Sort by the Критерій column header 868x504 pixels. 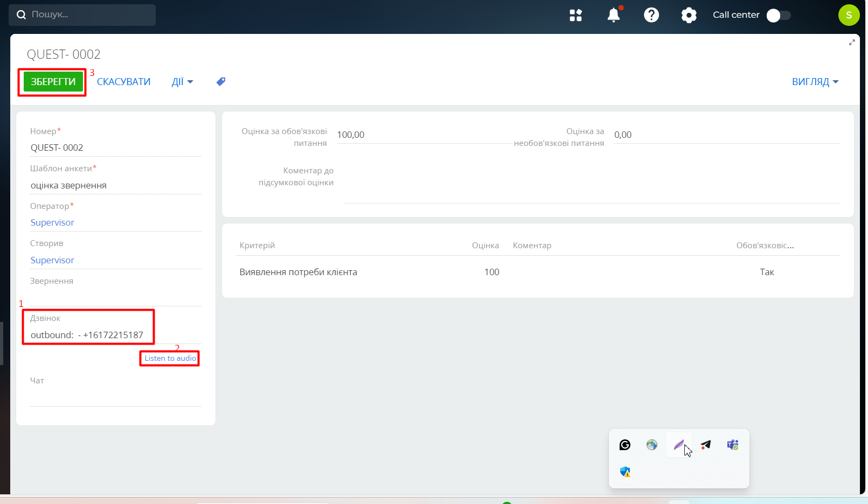(x=257, y=246)
